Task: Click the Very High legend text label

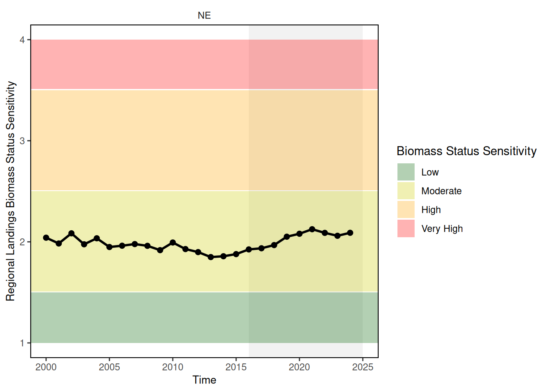Action: coord(442,229)
